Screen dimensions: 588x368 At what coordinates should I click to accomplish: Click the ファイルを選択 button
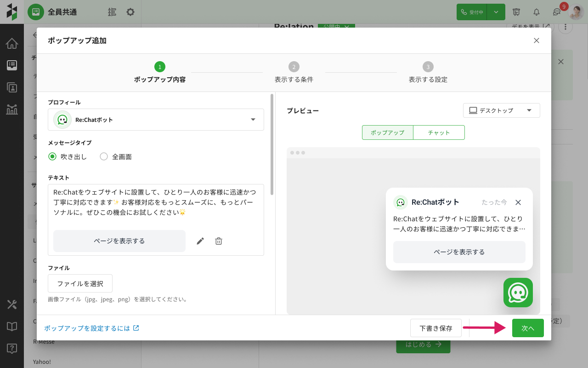click(80, 283)
